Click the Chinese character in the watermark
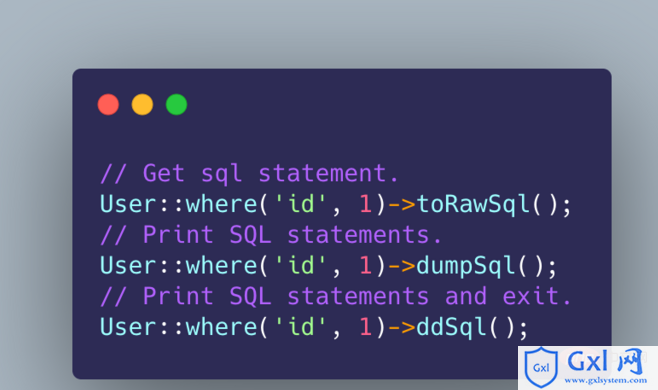This screenshot has width=658, height=390. [x=630, y=361]
